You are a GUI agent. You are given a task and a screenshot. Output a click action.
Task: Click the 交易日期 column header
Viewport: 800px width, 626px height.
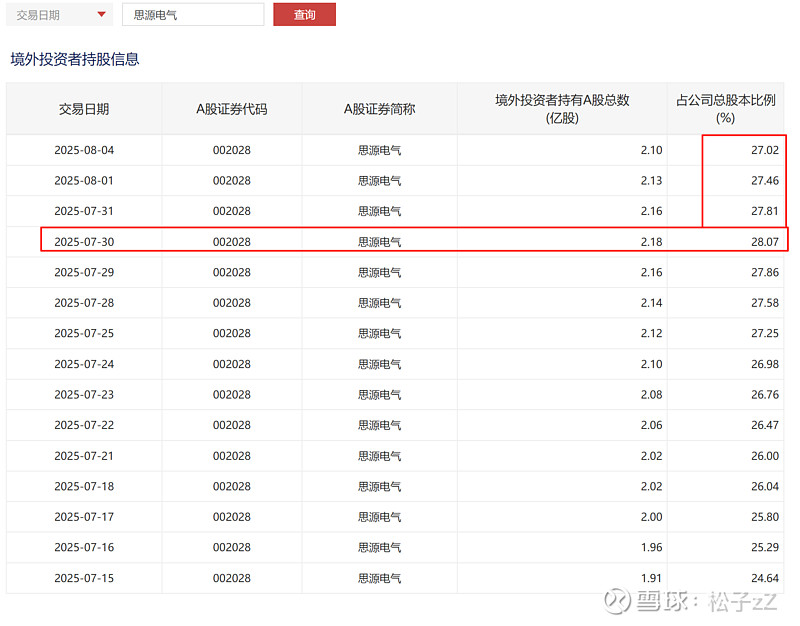(84, 109)
